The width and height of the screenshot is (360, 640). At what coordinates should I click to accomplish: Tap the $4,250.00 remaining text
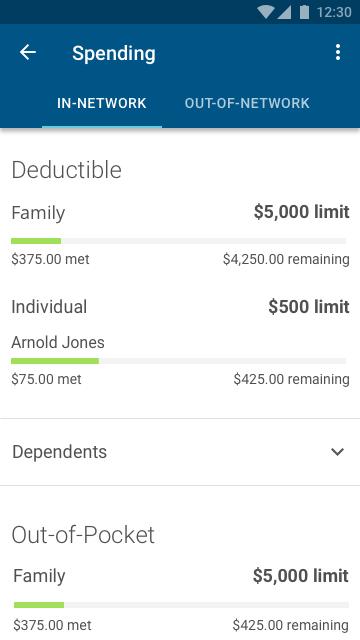tap(286, 259)
